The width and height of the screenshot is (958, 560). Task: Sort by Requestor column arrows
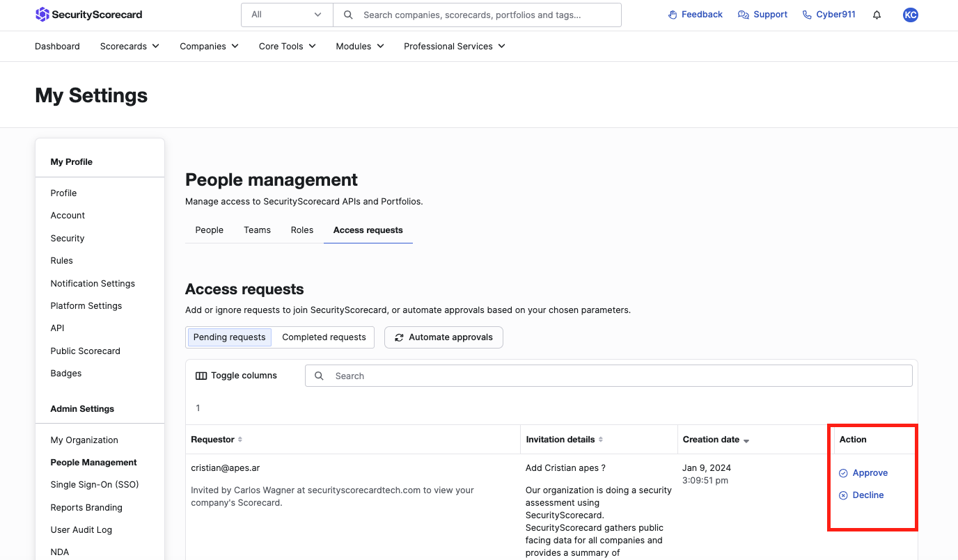click(x=240, y=440)
